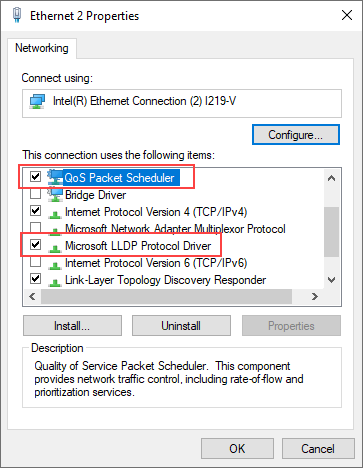The width and height of the screenshot is (363, 468).
Task: Click the Bridge Driver component icon
Action: (x=55, y=194)
